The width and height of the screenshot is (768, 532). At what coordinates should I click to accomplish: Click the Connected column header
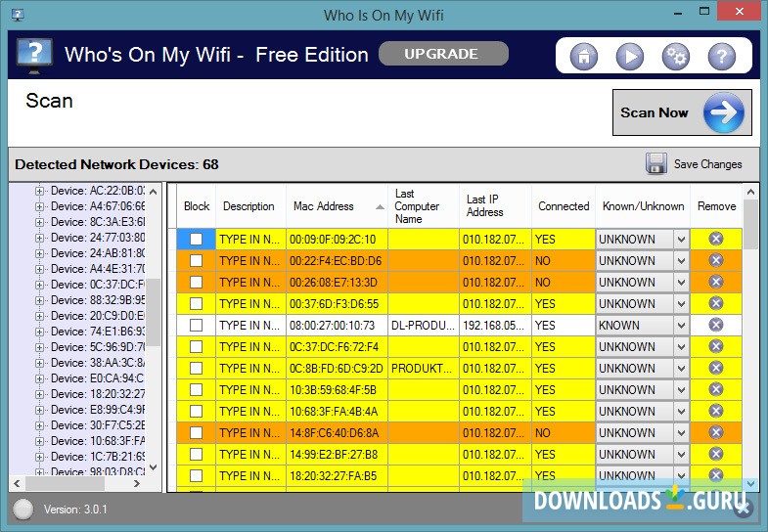point(564,206)
